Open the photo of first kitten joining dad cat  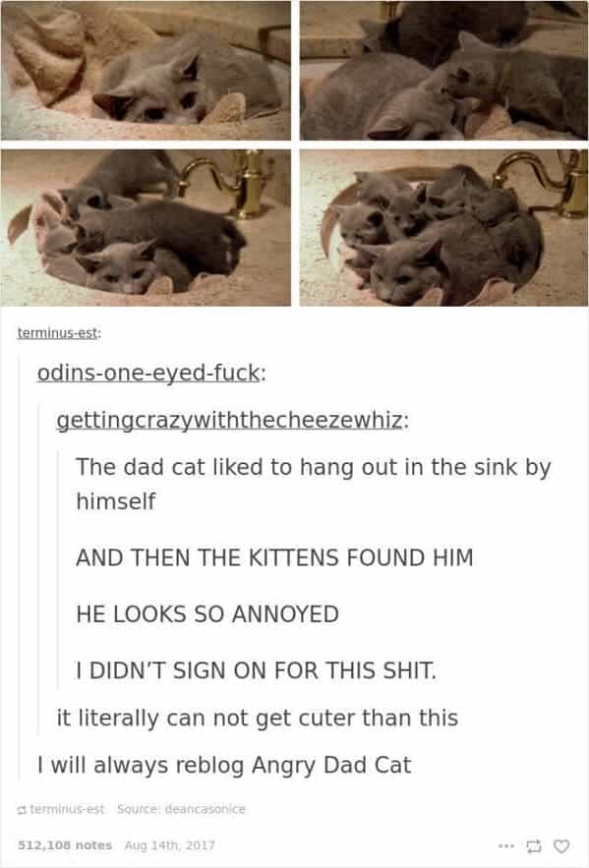click(x=444, y=71)
